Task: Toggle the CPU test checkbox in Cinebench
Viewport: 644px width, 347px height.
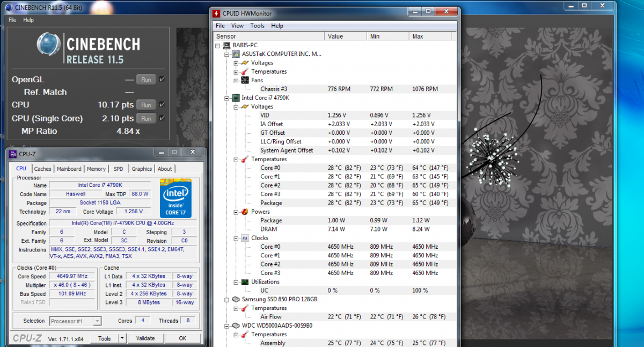Action: coord(162,104)
